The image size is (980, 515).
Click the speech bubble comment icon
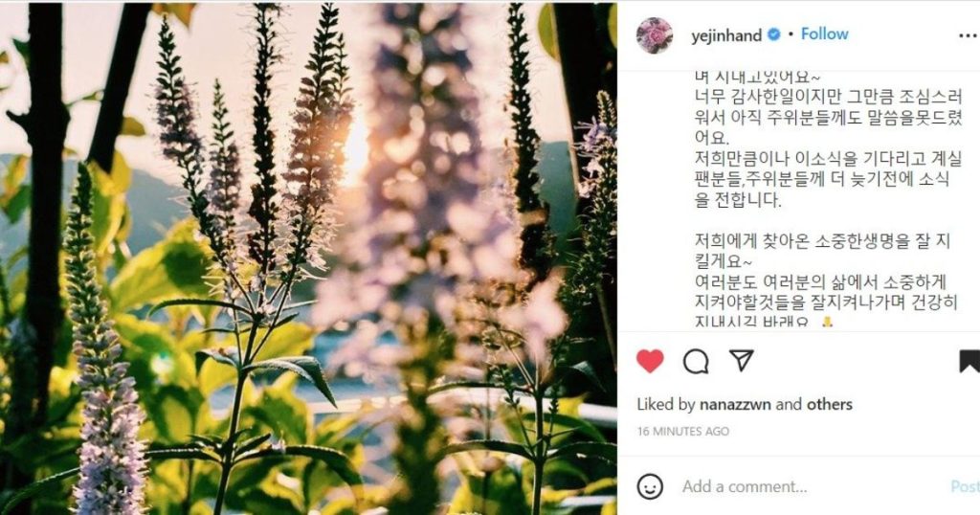696,361
